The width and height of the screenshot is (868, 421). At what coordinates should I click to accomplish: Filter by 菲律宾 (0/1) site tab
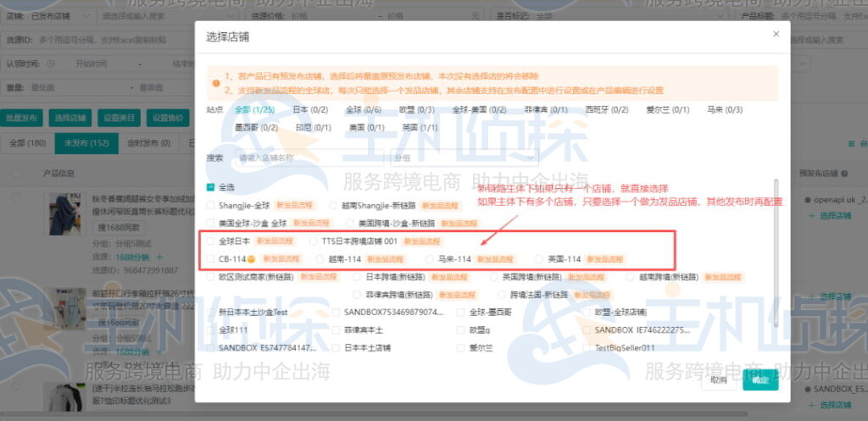pos(546,109)
